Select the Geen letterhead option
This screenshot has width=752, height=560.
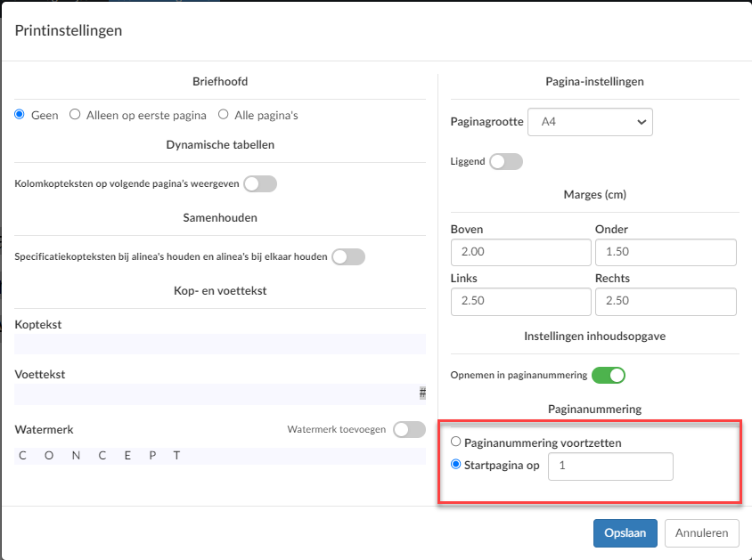click(x=20, y=115)
